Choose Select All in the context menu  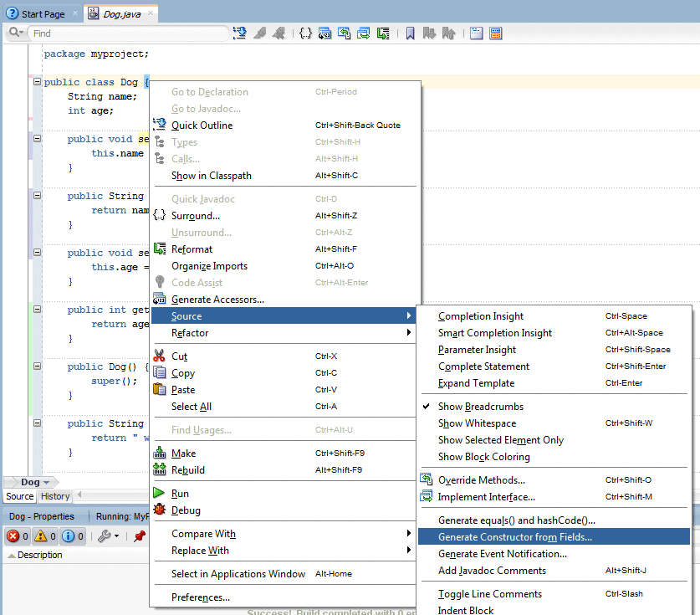(284, 407)
